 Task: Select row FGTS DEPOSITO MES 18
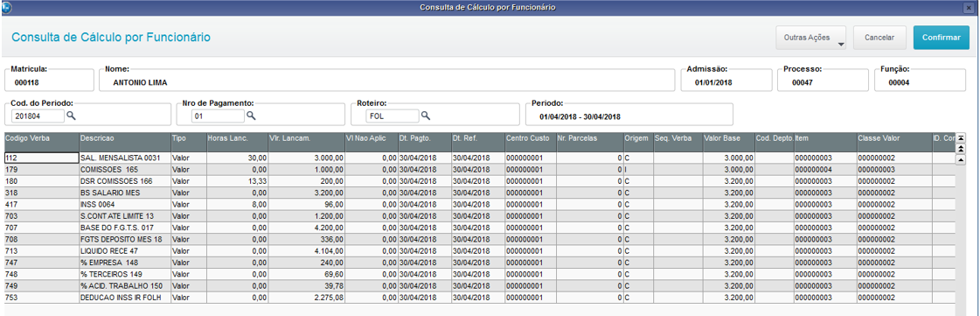tap(479, 239)
